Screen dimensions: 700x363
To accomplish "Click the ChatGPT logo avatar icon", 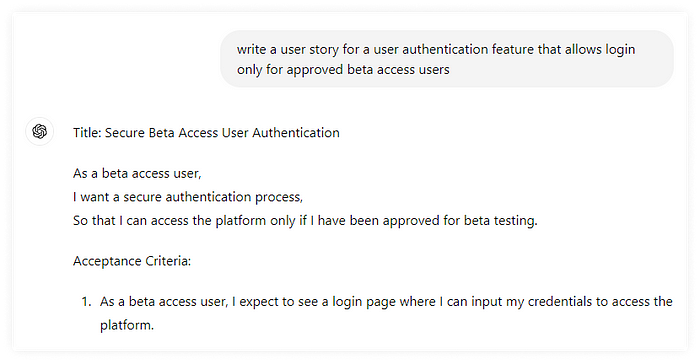I will pyautogui.click(x=39, y=132).
